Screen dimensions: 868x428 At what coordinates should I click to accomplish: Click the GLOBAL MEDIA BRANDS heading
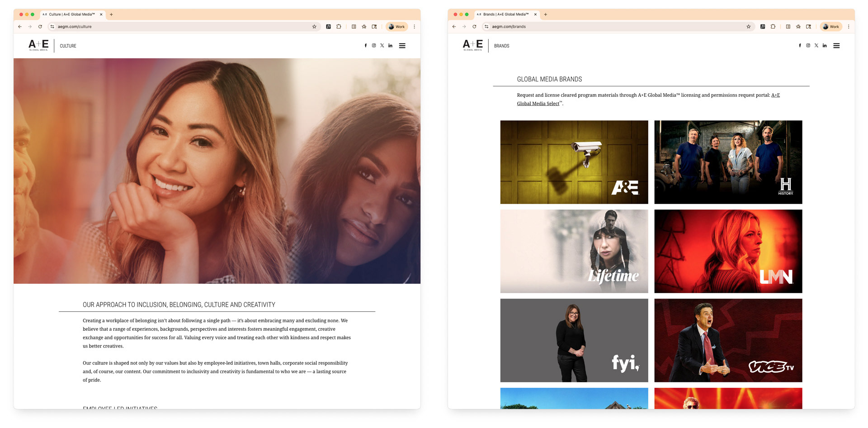click(x=549, y=79)
